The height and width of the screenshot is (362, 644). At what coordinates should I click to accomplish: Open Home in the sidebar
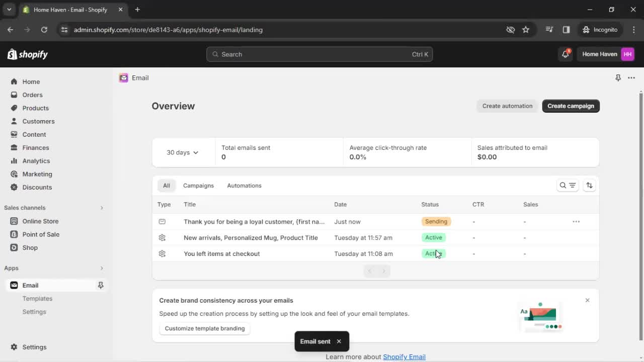pyautogui.click(x=31, y=81)
